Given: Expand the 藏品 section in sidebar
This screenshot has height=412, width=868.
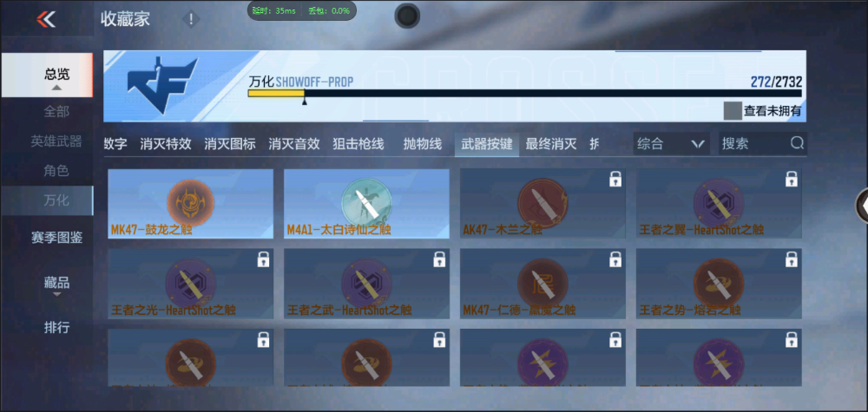Looking at the screenshot, I should click(x=56, y=285).
